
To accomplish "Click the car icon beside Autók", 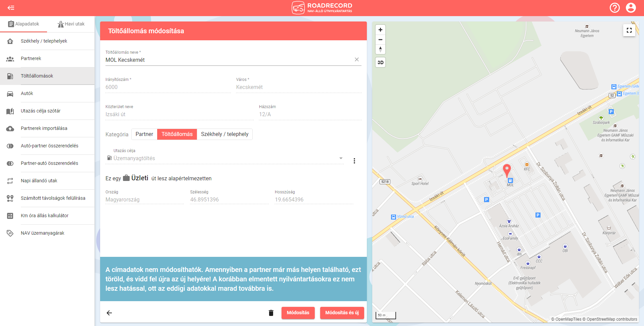I will click(x=10, y=94).
